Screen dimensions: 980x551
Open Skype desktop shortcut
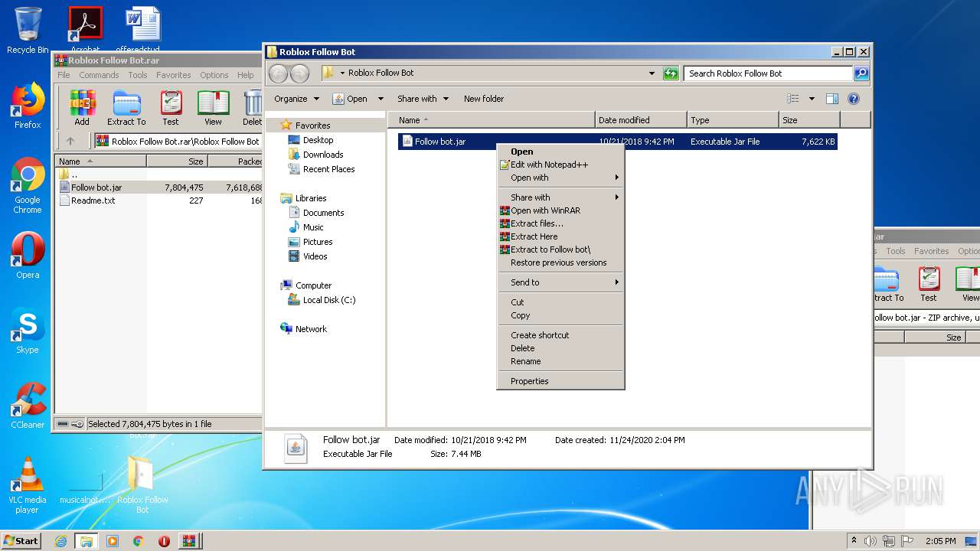(28, 331)
